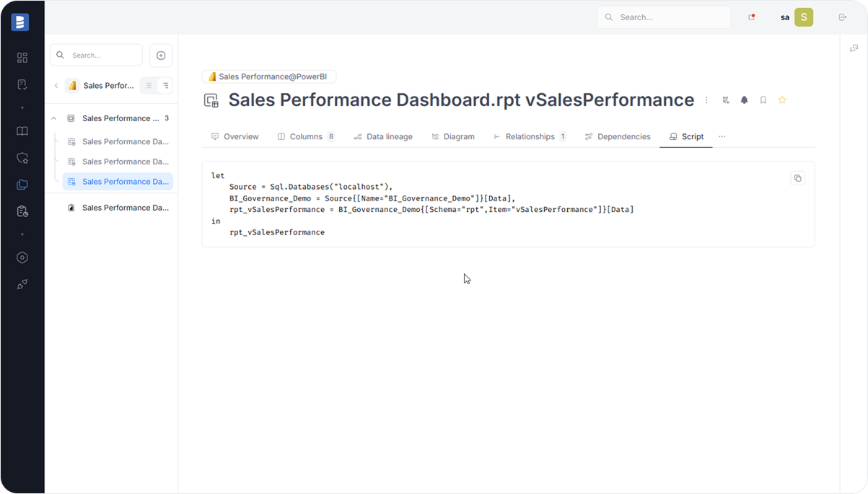The width and height of the screenshot is (868, 494).
Task: Open the dashboards grid icon in sidebar
Action: tap(22, 57)
